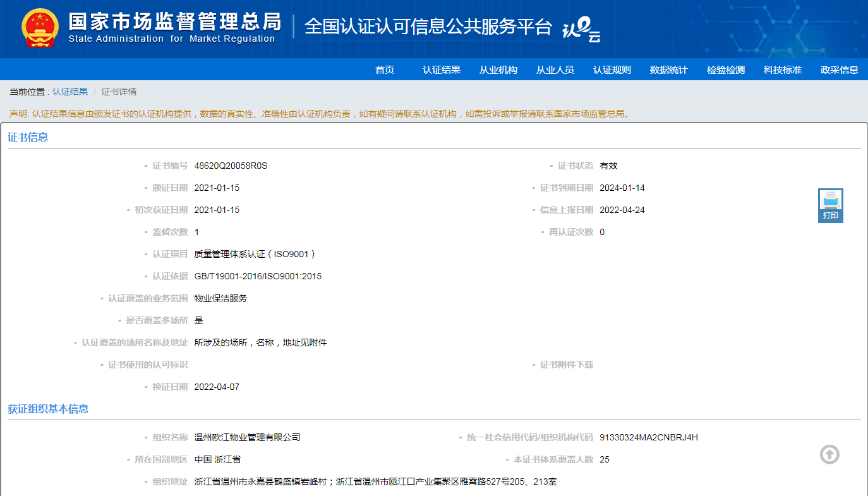Screen dimensions: 868x496
Task: Open the 首页 menu item
Action: [385, 70]
